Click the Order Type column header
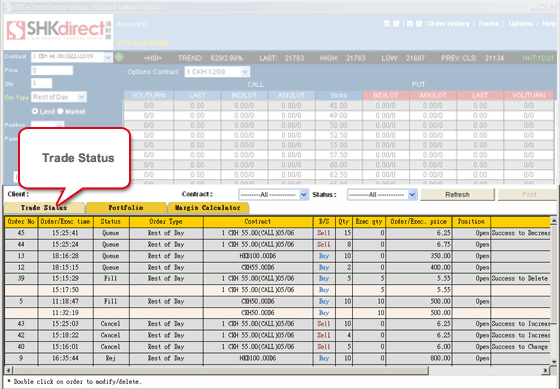The width and height of the screenshot is (560, 389). coord(166,222)
